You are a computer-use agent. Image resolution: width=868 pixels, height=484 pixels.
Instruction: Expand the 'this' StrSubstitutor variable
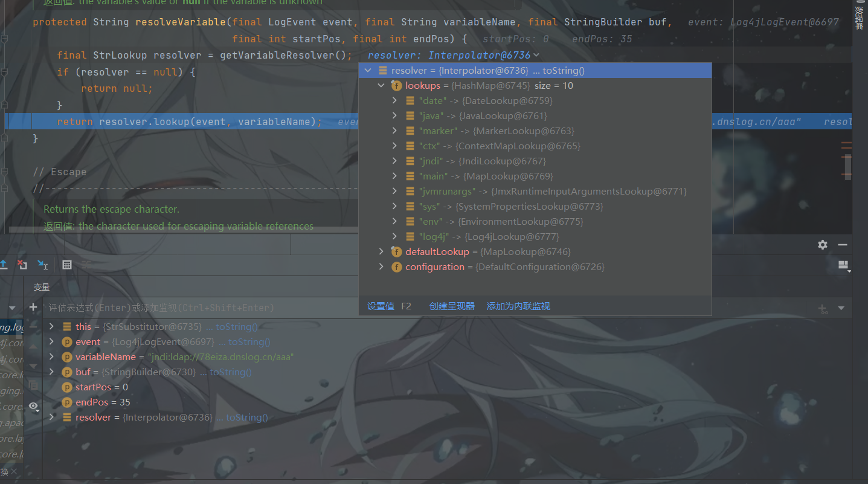click(x=51, y=326)
